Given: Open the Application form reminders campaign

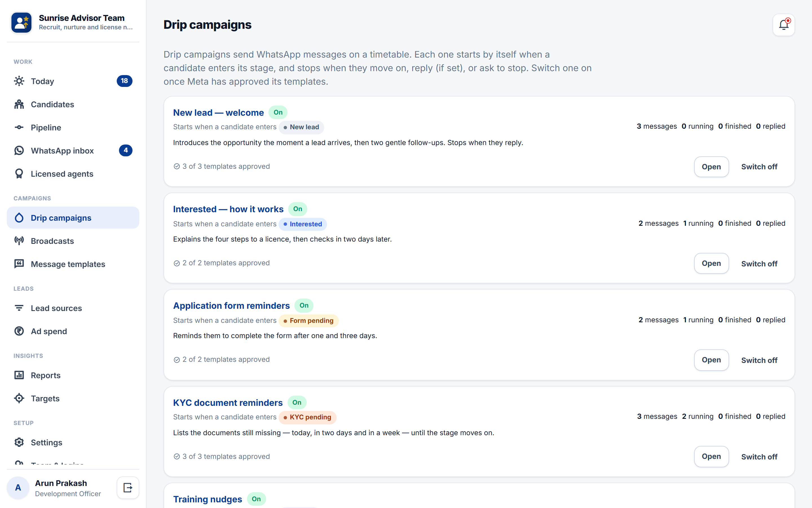Looking at the screenshot, I should [711, 360].
